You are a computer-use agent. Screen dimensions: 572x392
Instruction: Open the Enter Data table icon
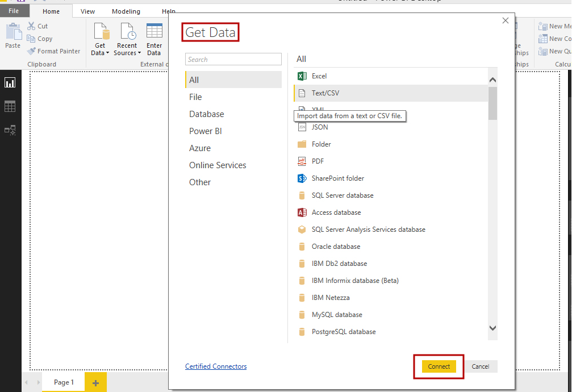click(x=155, y=31)
